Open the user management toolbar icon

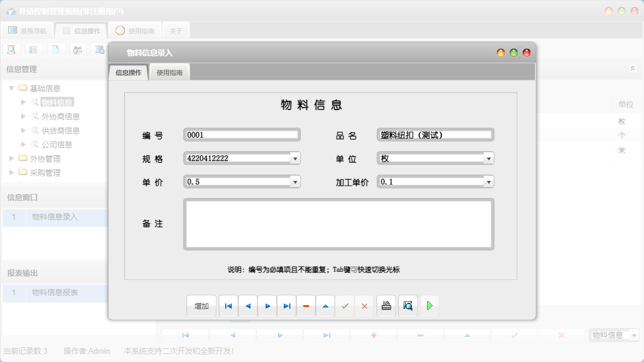[x=77, y=49]
